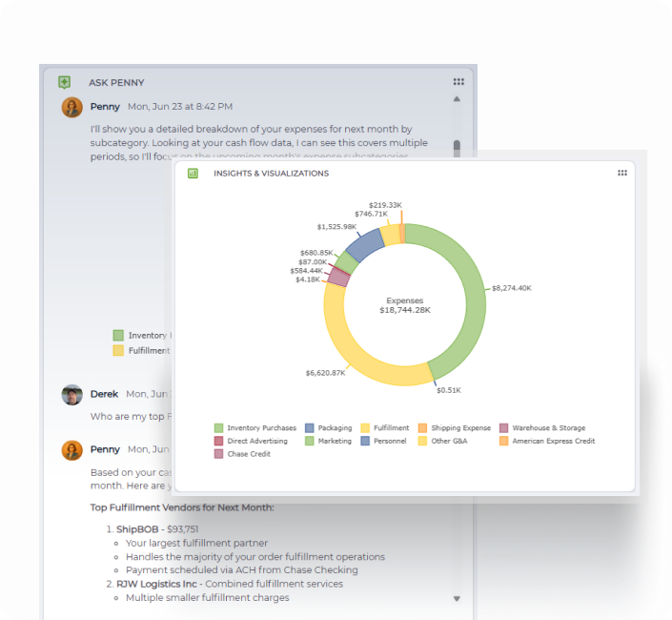Toggle Warehouse & Storage legend entry
672x620 pixels.
click(547, 428)
